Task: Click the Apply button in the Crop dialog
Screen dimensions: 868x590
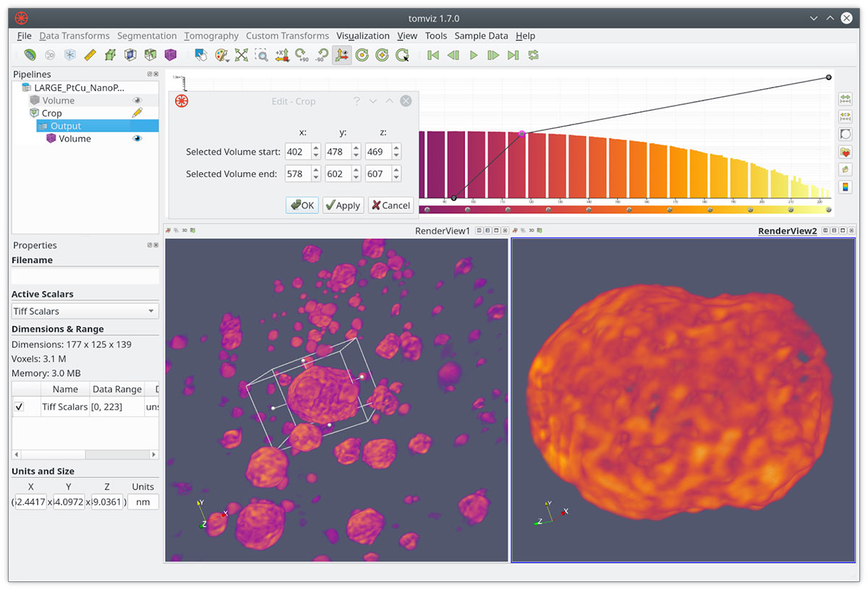Action: (343, 205)
